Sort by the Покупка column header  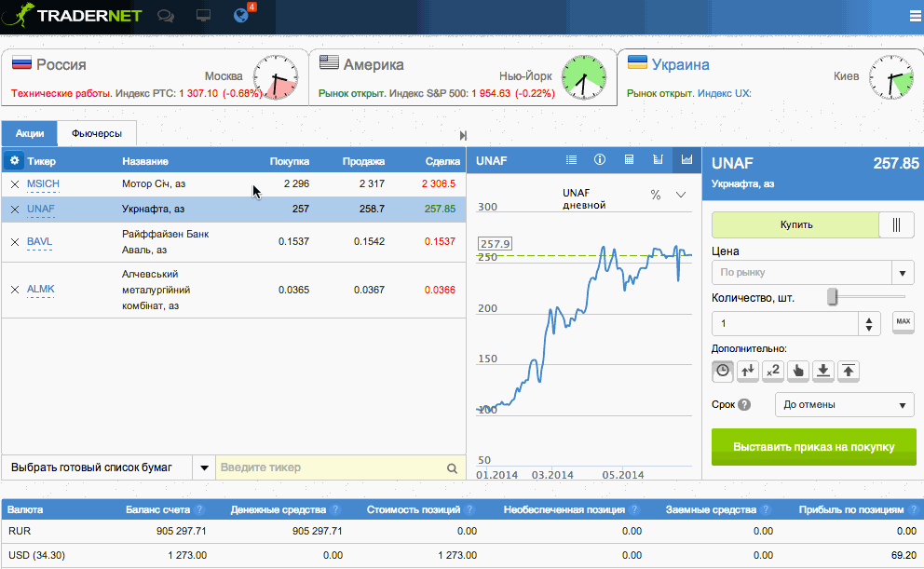point(290,161)
